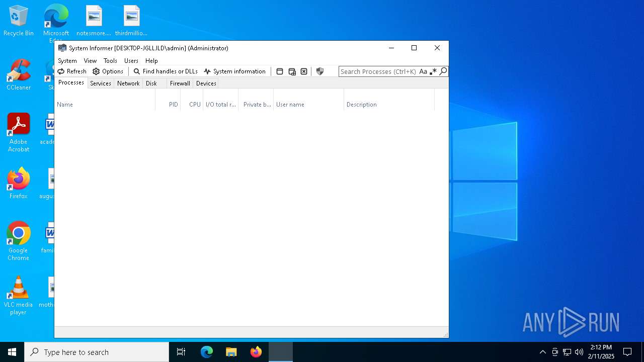Viewport: 644px width, 362px height.
Task: Open the System menu
Action: click(67, 60)
